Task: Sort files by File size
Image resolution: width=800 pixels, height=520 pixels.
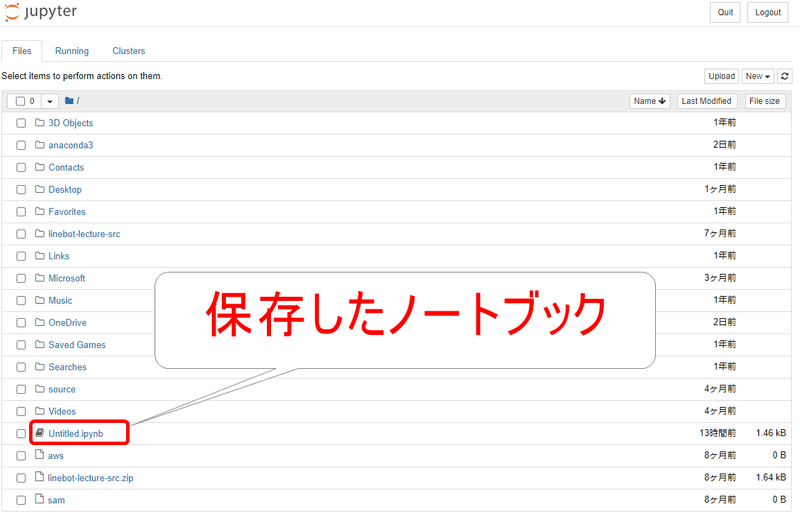Action: point(764,101)
